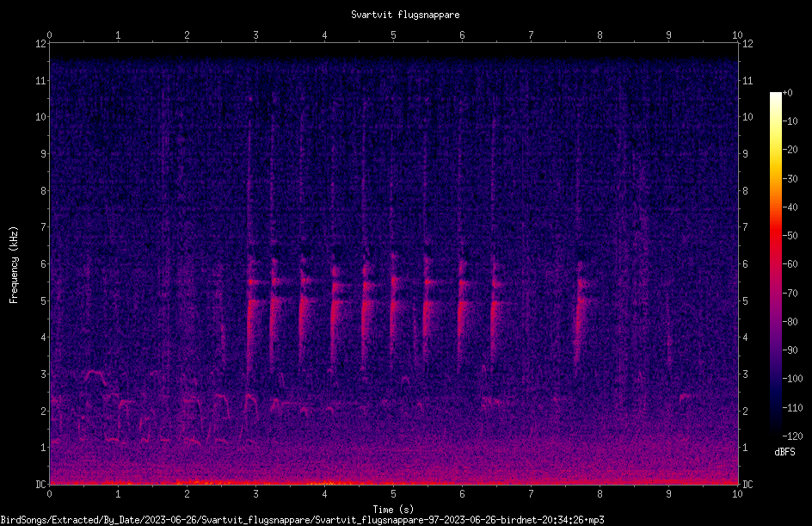Click the "-80" color scale label
Screen dimensions: 812x526
point(790,322)
